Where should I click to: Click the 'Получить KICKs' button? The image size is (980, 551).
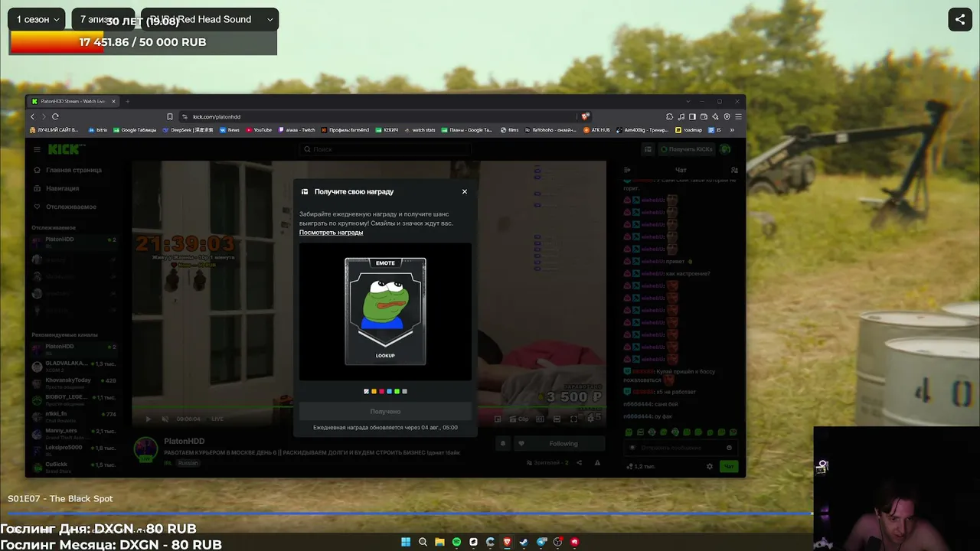point(687,149)
